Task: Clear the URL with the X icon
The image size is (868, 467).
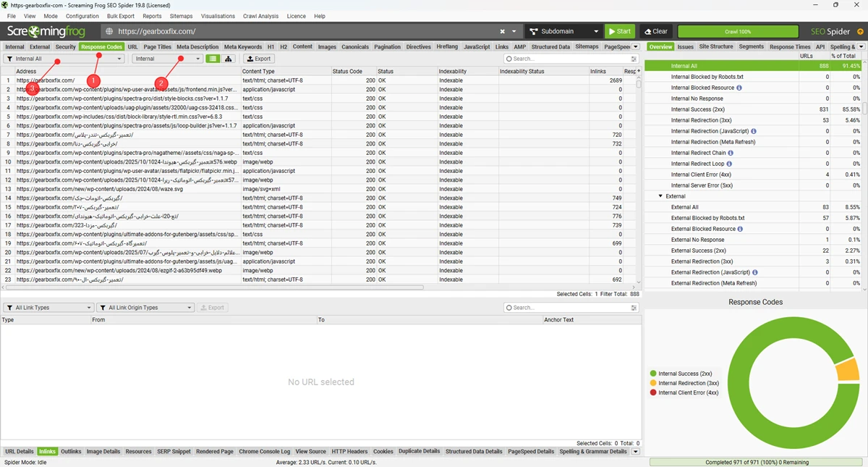Action: coord(503,32)
